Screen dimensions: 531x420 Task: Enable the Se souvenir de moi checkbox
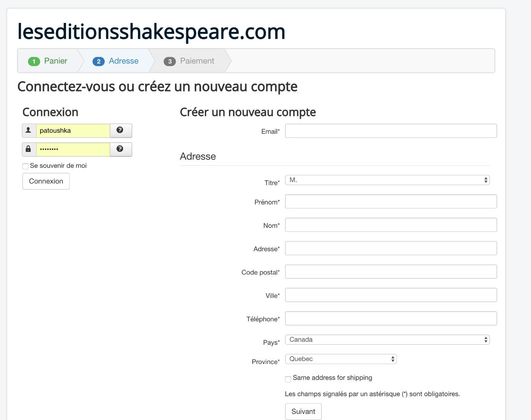click(x=26, y=166)
